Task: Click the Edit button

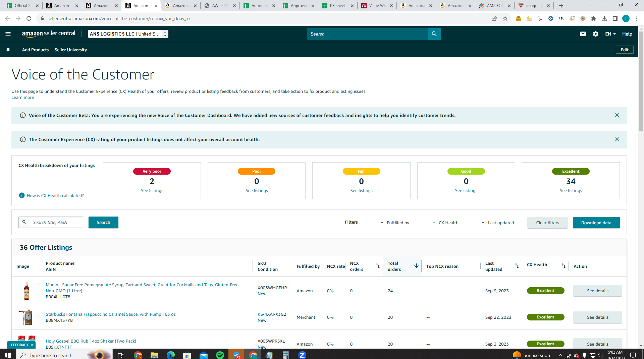Action: click(625, 50)
